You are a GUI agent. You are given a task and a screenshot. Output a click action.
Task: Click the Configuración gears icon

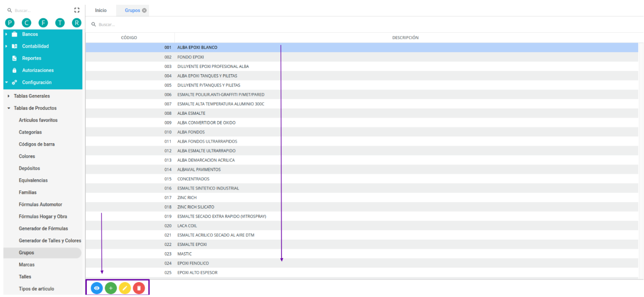(14, 82)
